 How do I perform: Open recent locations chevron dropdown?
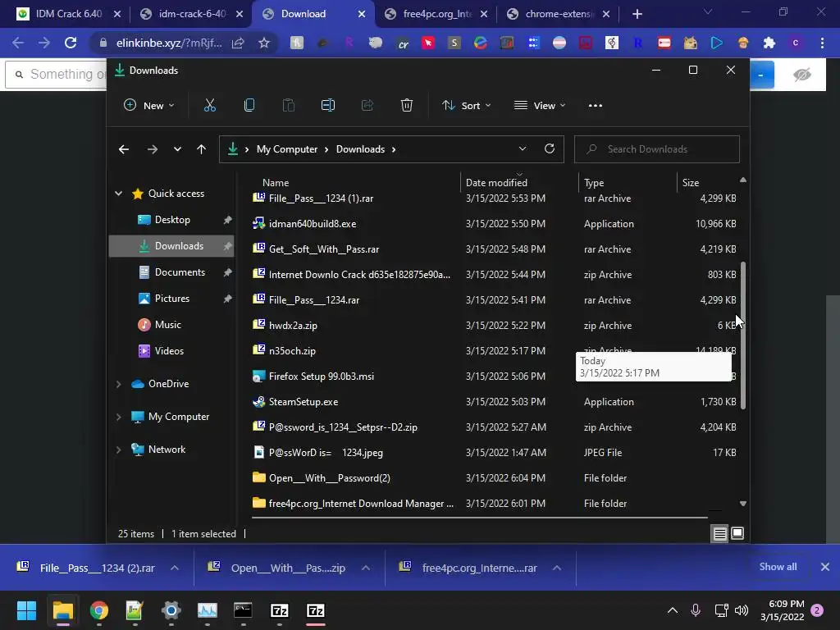point(177,149)
